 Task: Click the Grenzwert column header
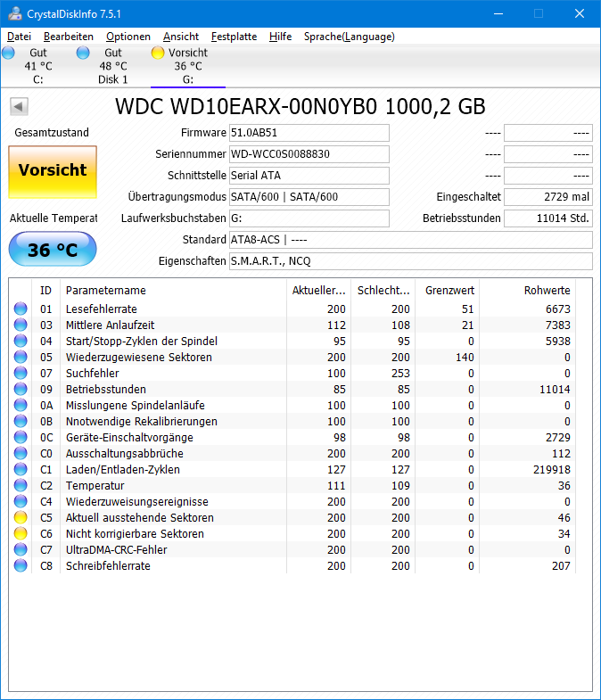448,290
